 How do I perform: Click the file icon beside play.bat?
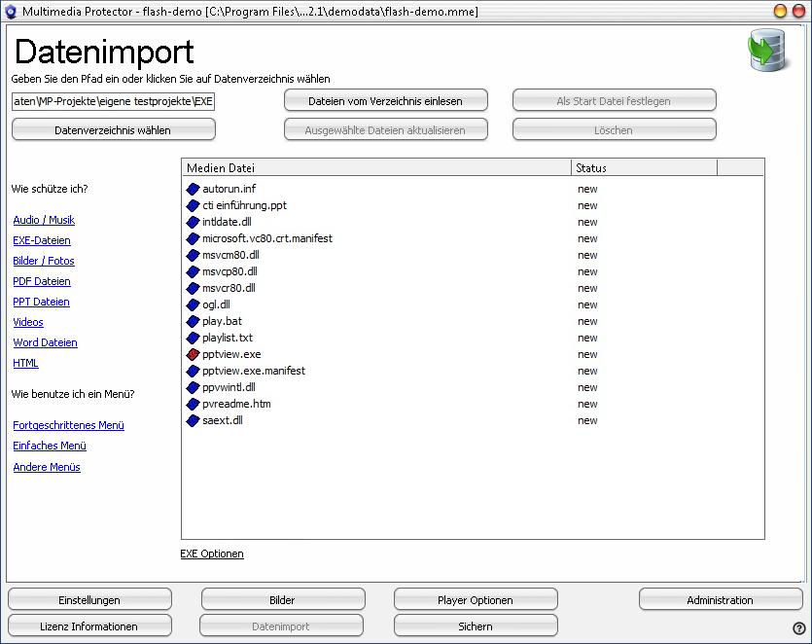[193, 321]
